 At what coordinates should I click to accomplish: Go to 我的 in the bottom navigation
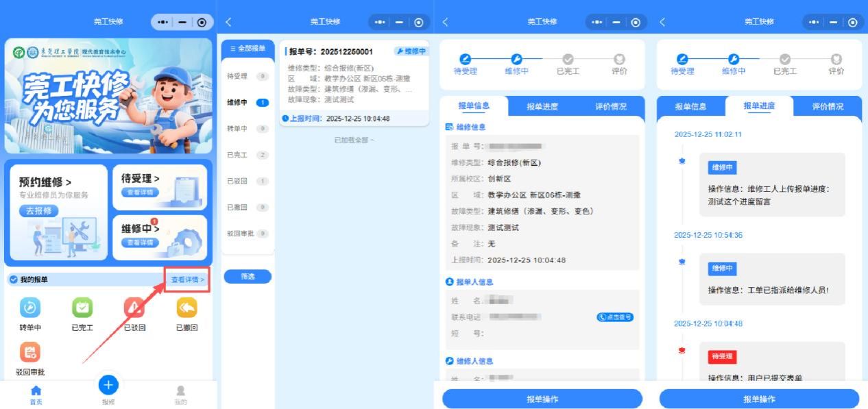coord(180,394)
